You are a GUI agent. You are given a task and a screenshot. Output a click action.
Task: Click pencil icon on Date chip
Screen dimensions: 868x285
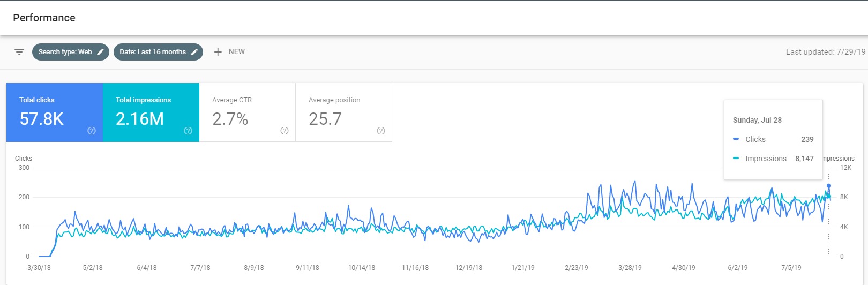point(194,52)
